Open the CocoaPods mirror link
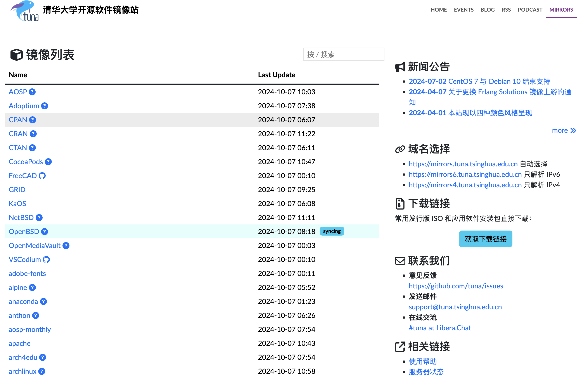This screenshot has height=379, width=588. [x=26, y=162]
